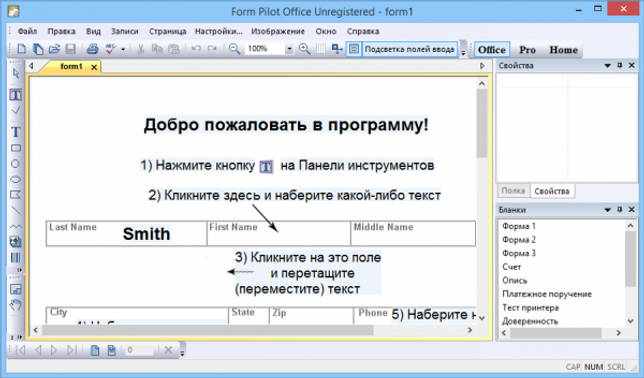
Task: Select the arrow pointer tool
Action: 16,73
